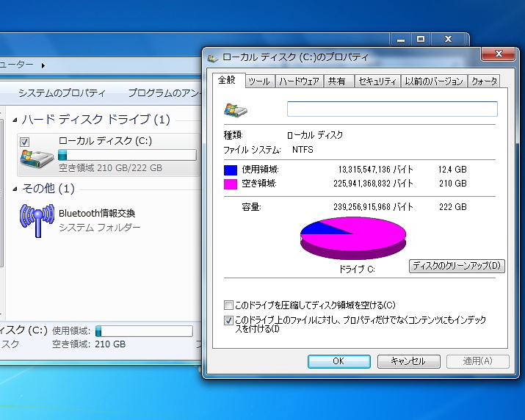Open システムのプロパティ in Explorer toolbar

62,93
